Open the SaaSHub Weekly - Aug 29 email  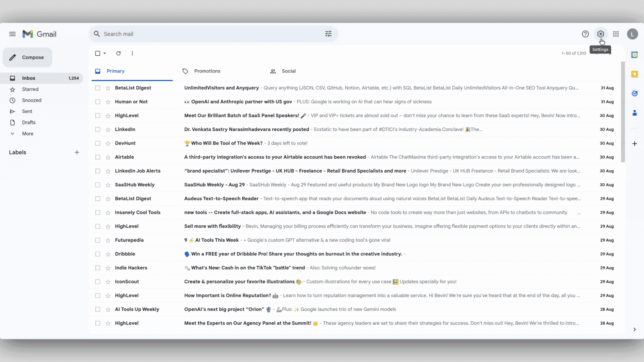pos(354,185)
